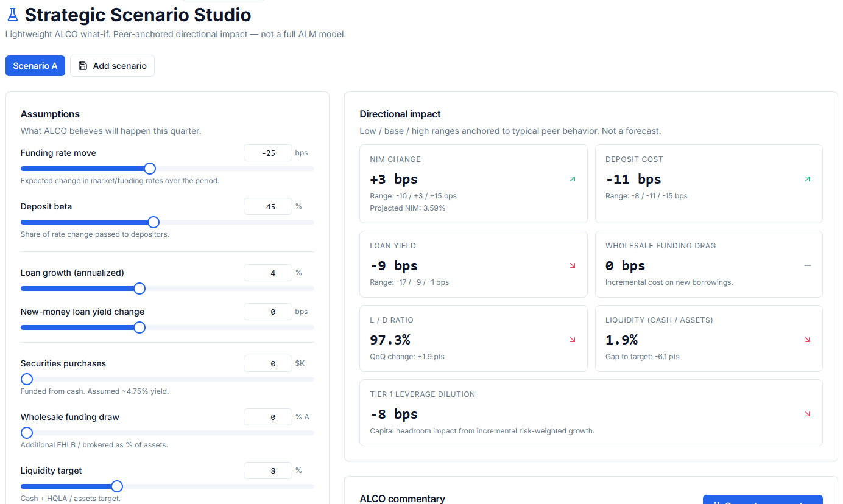Click the Liquidity target percent input field

pyautogui.click(x=267, y=471)
